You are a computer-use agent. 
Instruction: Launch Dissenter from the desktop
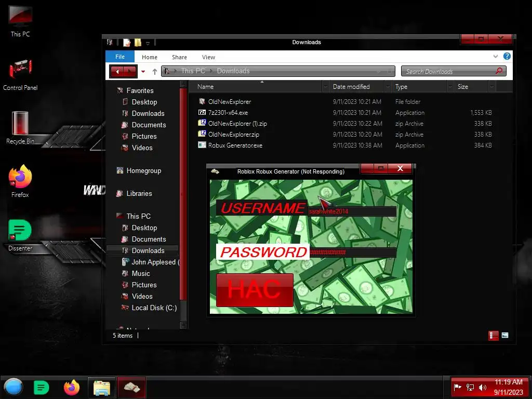point(20,235)
